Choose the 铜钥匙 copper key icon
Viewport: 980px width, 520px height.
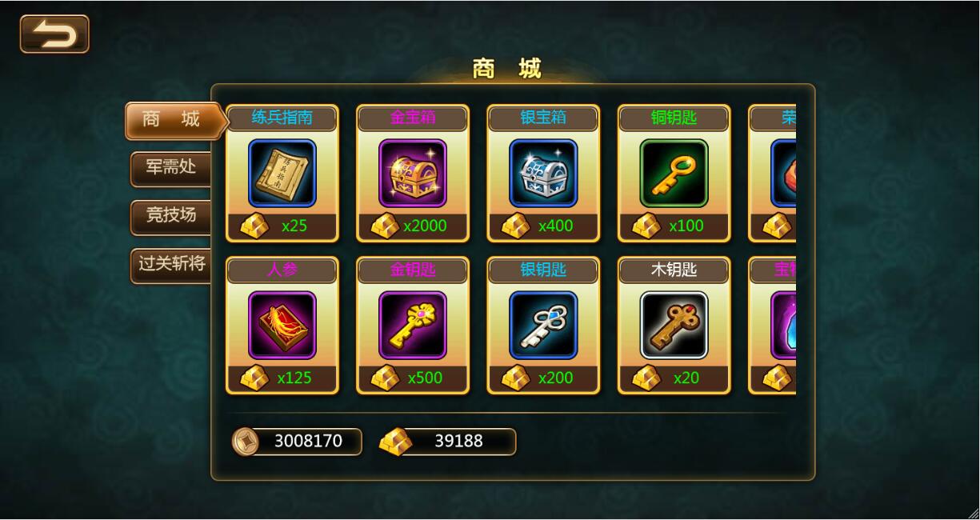tap(674, 174)
